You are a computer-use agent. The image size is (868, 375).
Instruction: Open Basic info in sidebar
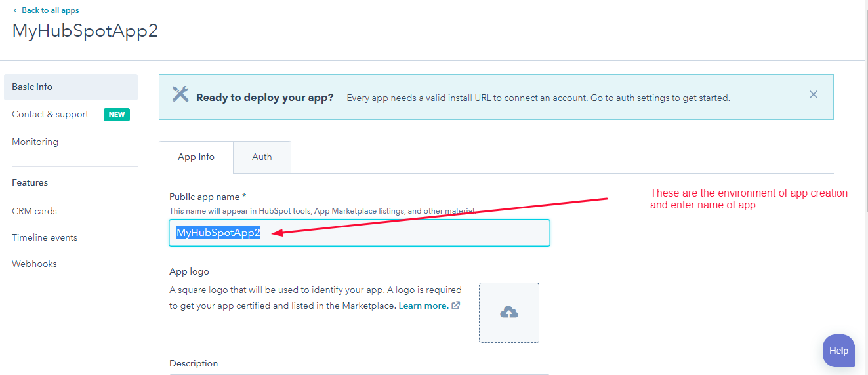coord(71,87)
